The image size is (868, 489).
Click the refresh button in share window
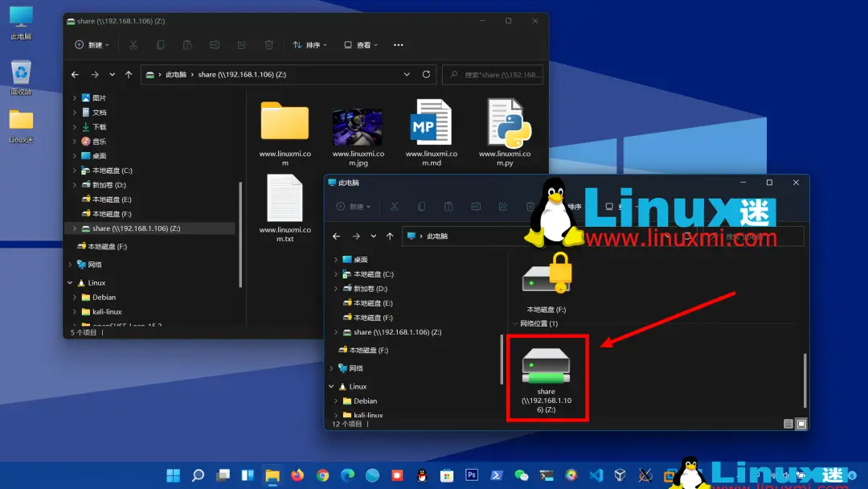click(x=426, y=75)
